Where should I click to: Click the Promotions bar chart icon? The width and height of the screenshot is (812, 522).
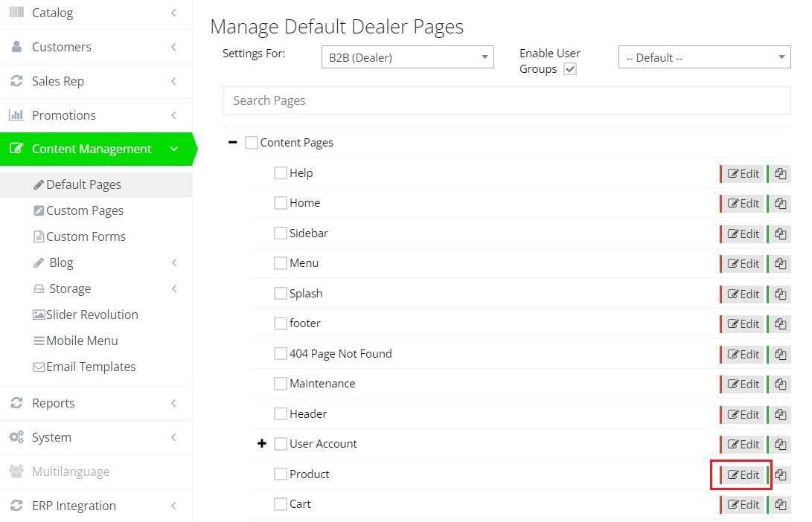(16, 115)
